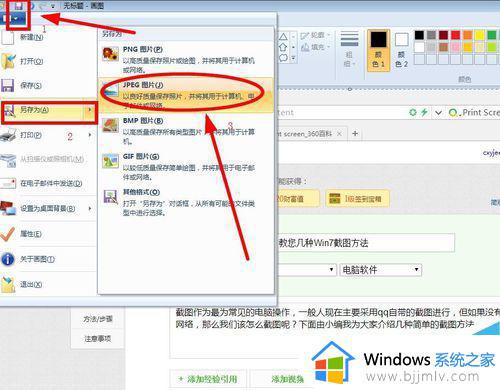Select 颜色 2 background color button
The width and height of the screenshot is (500, 390).
pos(401,50)
